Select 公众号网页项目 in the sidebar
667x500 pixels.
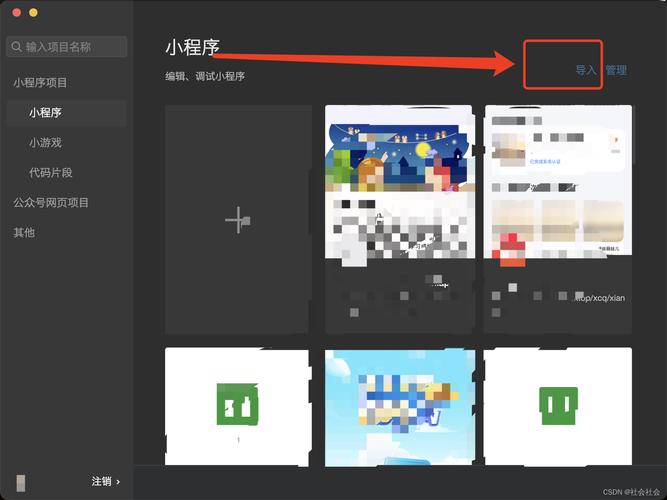51,203
